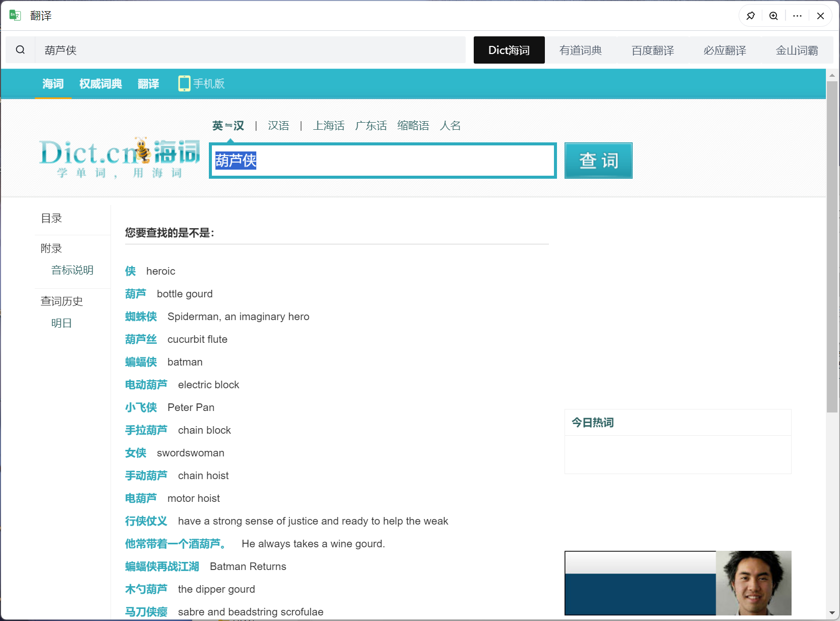Select the 缩略语 dictionary mode
Image resolution: width=840 pixels, height=621 pixels.
(x=413, y=125)
